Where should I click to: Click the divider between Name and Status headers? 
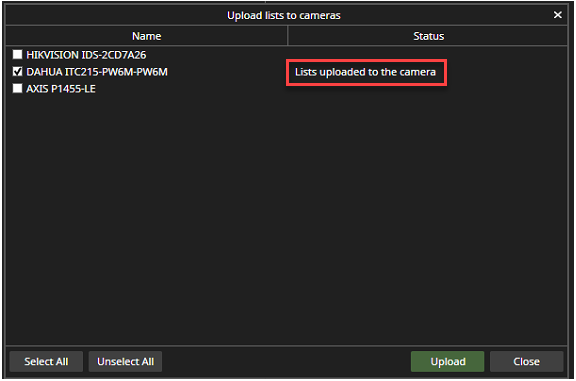(288, 36)
